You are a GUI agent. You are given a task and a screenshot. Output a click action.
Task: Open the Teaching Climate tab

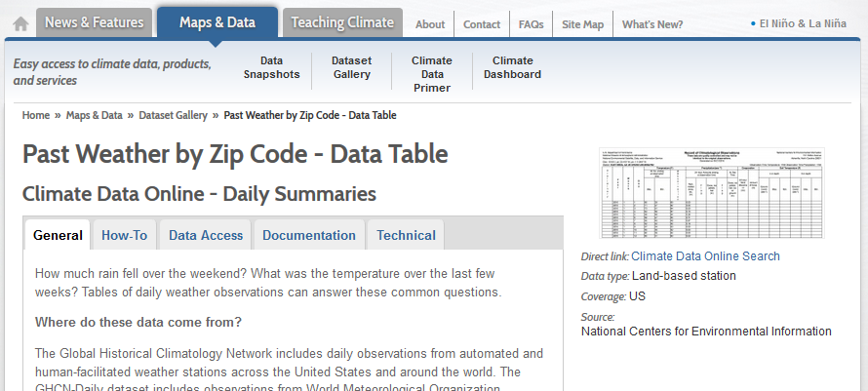[x=343, y=22]
